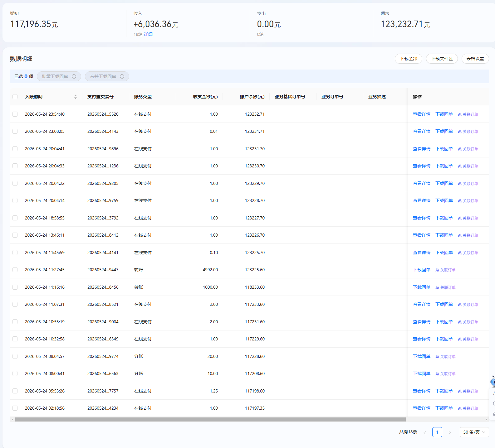Click amount 4992.00 cell

(x=210, y=270)
